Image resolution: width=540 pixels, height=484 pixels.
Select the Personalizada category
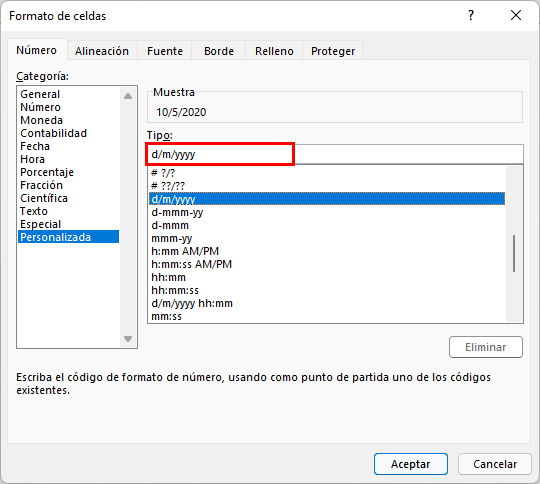click(x=69, y=237)
